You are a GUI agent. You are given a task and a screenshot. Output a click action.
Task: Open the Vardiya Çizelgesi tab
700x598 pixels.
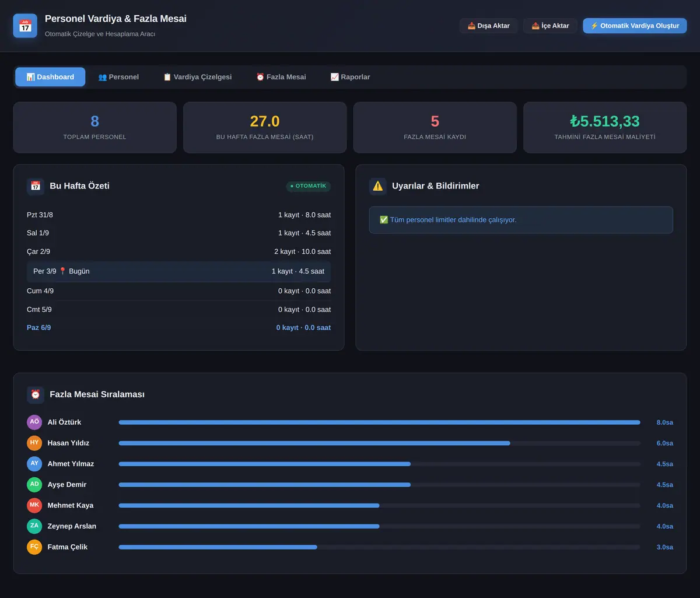click(197, 77)
